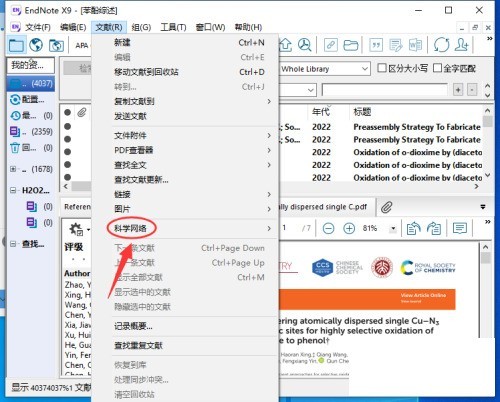Collapse the 查找 group set in sidebar
Image resolution: width=500 pixels, height=402 pixels.
point(13,244)
